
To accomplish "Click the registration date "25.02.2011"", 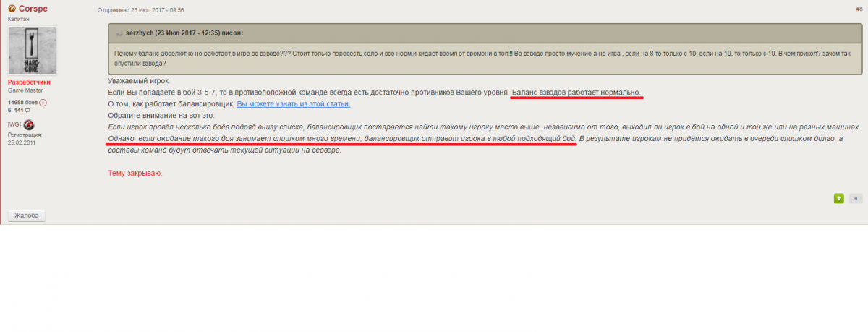I will (22, 142).
